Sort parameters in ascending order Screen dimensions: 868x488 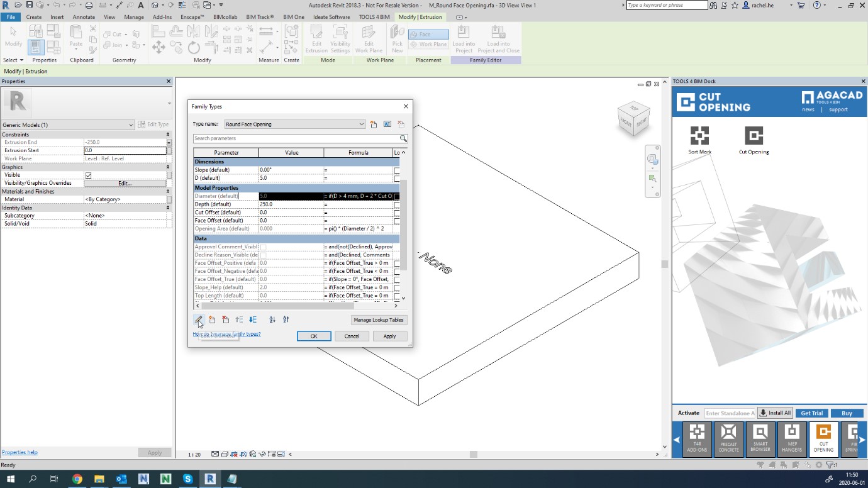[272, 319]
